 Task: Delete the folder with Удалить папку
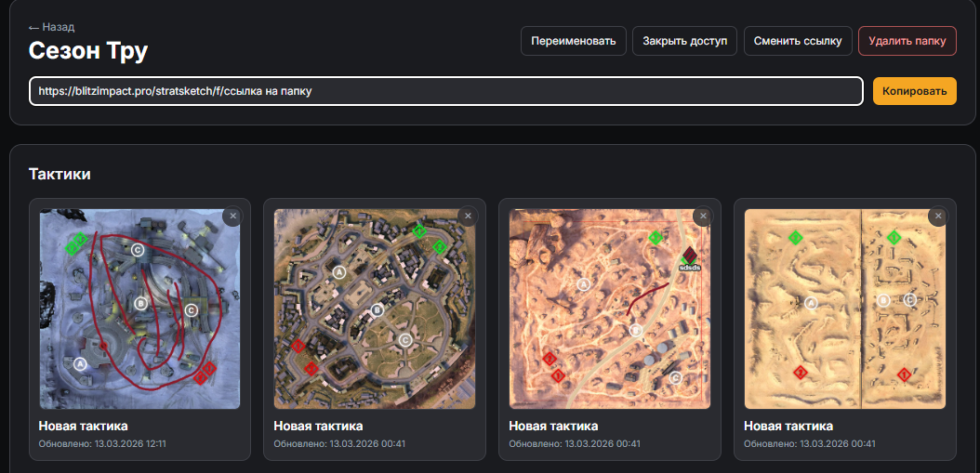click(907, 41)
